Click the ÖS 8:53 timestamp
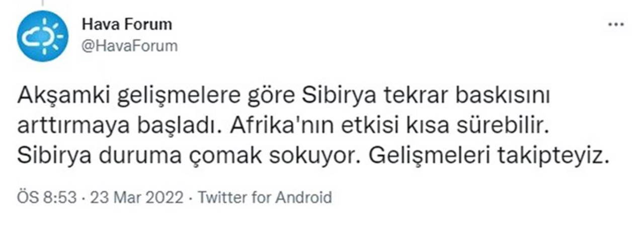This screenshot has height=226, width=644. point(47,197)
